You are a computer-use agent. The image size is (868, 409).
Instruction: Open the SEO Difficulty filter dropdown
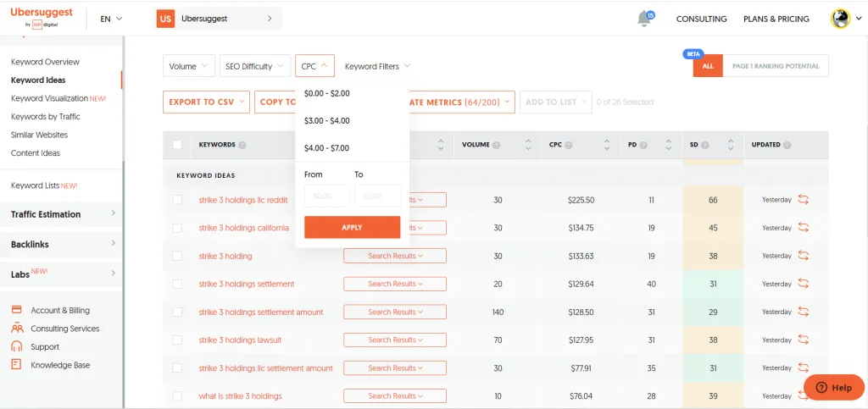[254, 66]
